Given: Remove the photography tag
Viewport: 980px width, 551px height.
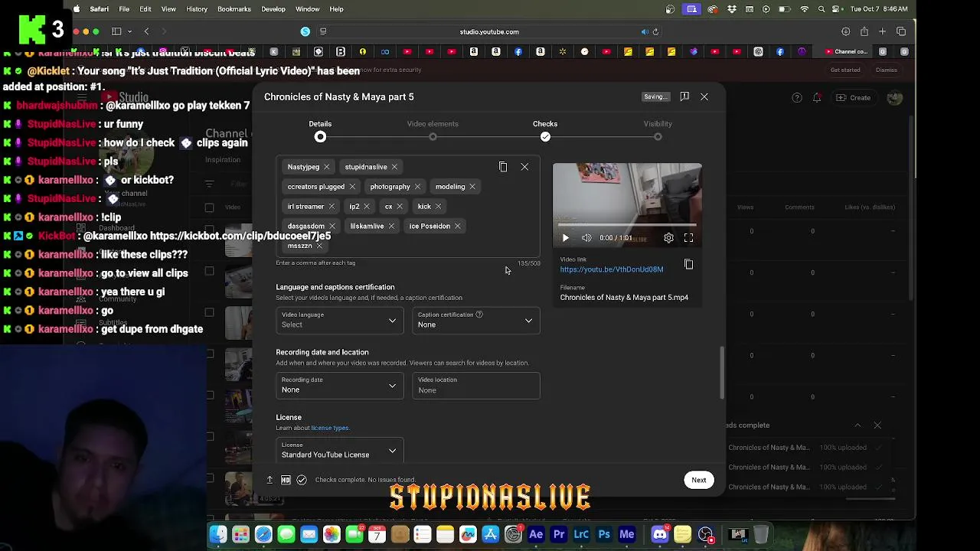Looking at the screenshot, I should [x=417, y=187].
